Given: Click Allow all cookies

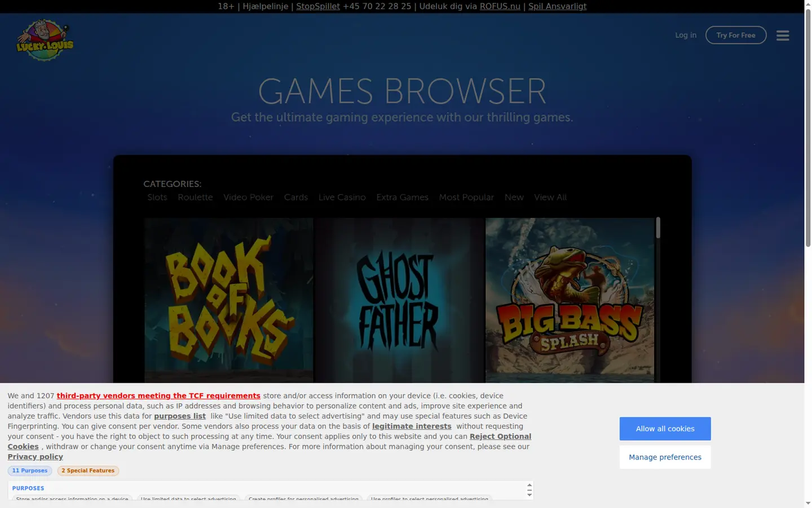Looking at the screenshot, I should coord(665,429).
